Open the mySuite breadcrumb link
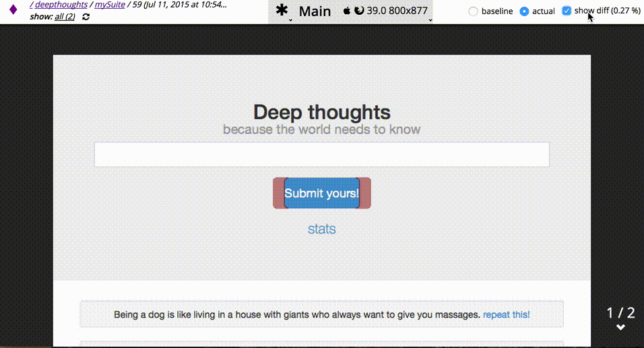The width and height of the screenshot is (644, 348). (x=110, y=5)
